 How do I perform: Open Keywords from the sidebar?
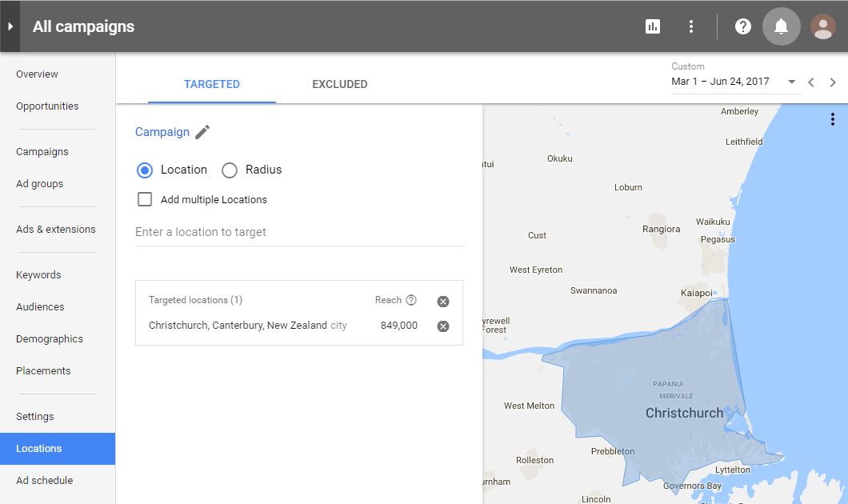click(37, 274)
